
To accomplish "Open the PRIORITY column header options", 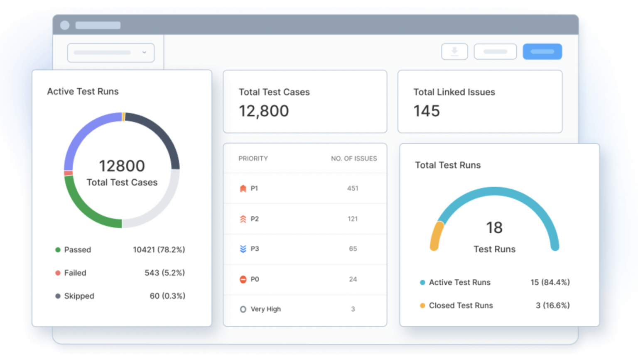I will point(253,158).
